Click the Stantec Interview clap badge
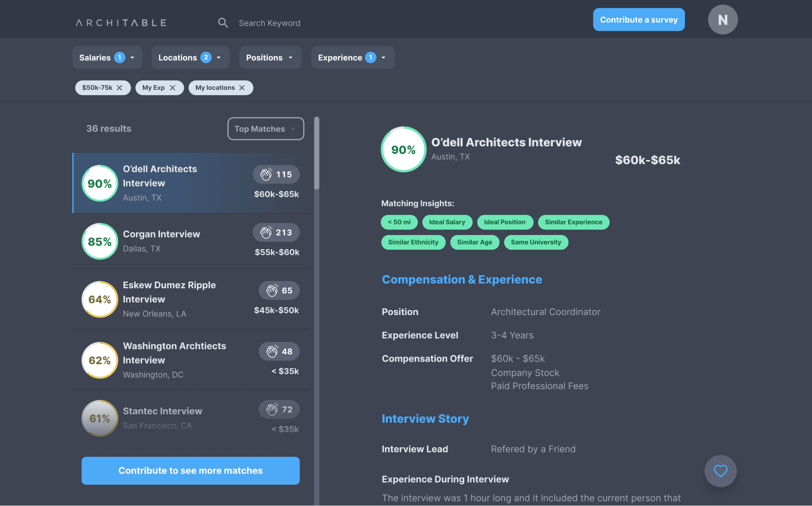 (279, 410)
